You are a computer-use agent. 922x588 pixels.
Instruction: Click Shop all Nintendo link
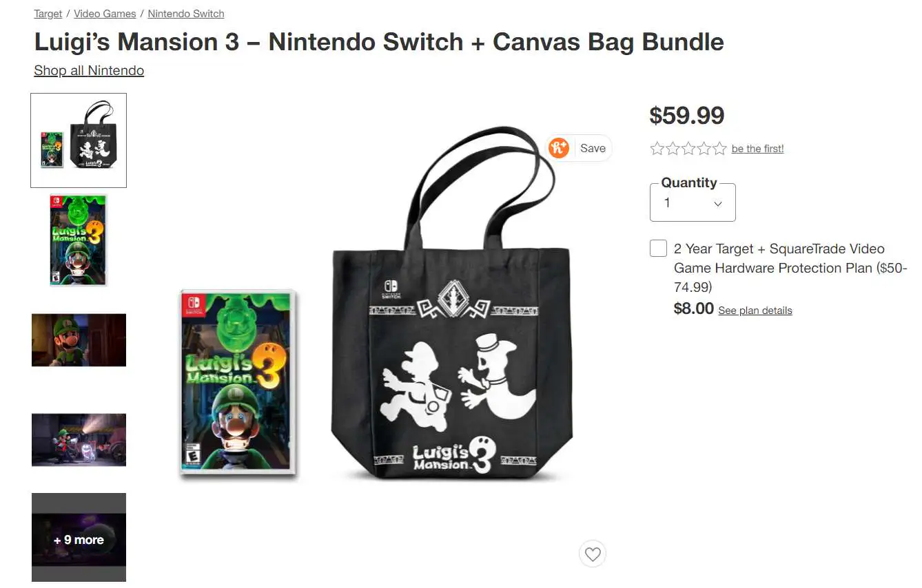coord(89,70)
